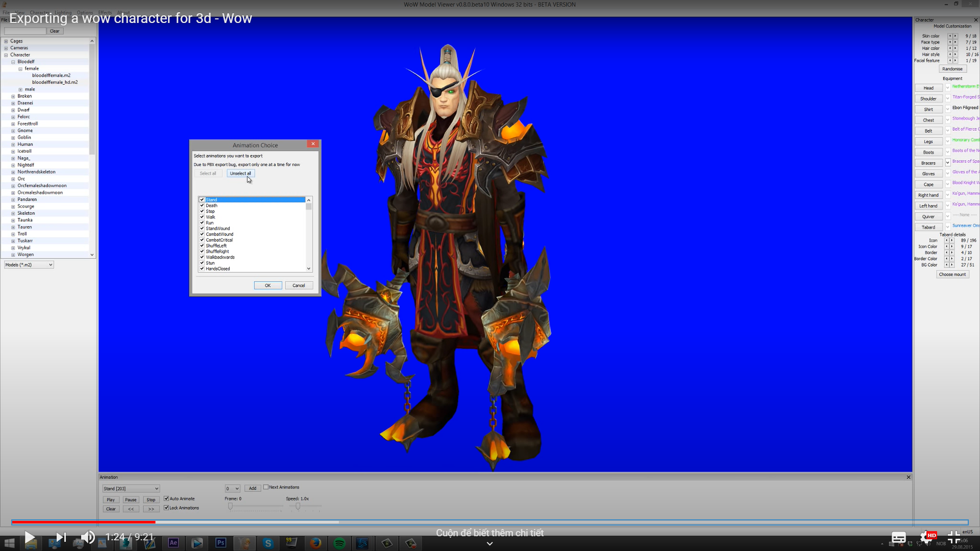Select bloodelffemale_hd.m2 in the file list
Image resolution: width=980 pixels, height=551 pixels.
55,82
